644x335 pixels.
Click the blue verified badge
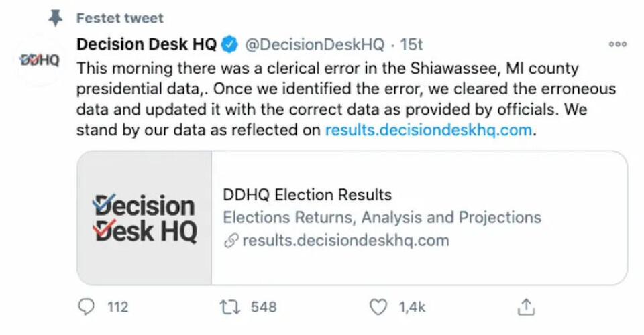(x=230, y=44)
